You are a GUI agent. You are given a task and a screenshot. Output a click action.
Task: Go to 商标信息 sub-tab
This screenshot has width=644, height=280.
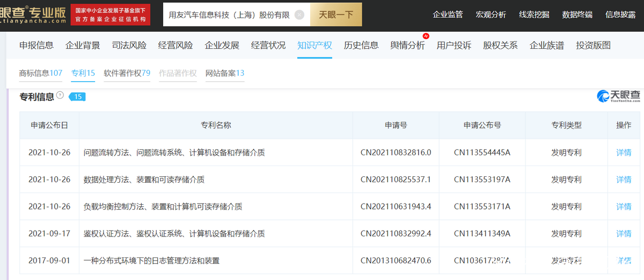click(x=40, y=73)
